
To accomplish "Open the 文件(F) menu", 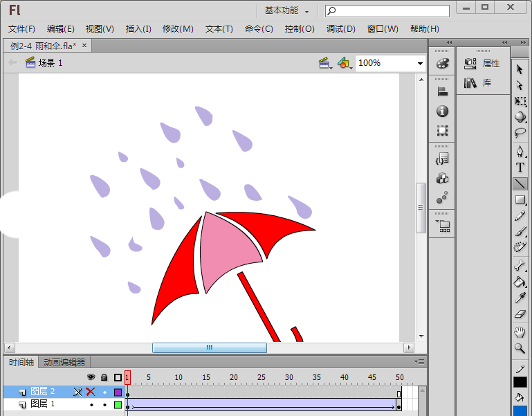I will pos(21,29).
